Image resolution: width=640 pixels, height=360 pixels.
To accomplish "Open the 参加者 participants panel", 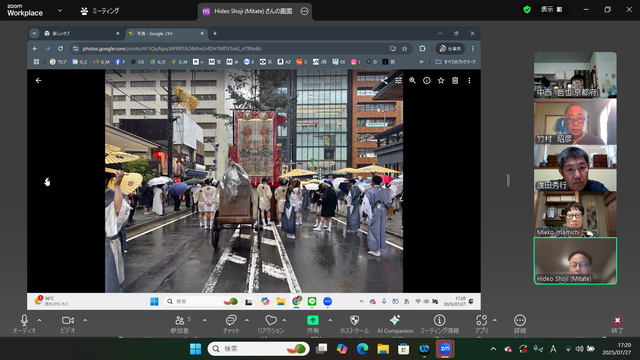I will coord(180,324).
